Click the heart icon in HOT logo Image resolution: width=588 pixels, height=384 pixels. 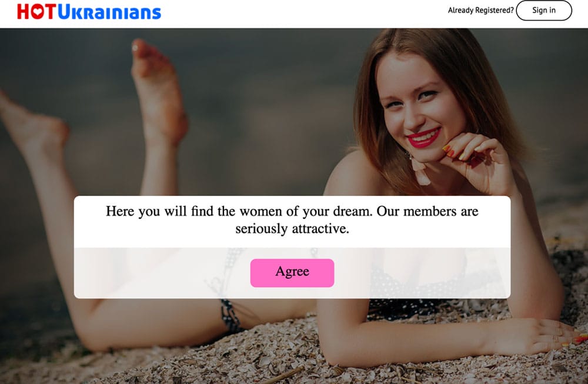[x=37, y=12]
